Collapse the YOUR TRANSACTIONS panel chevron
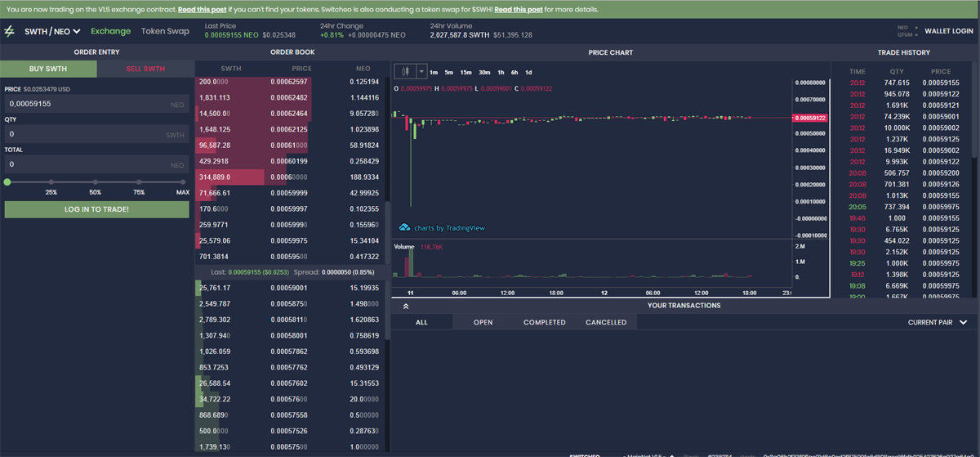This screenshot has width=980, height=457. pos(406,306)
